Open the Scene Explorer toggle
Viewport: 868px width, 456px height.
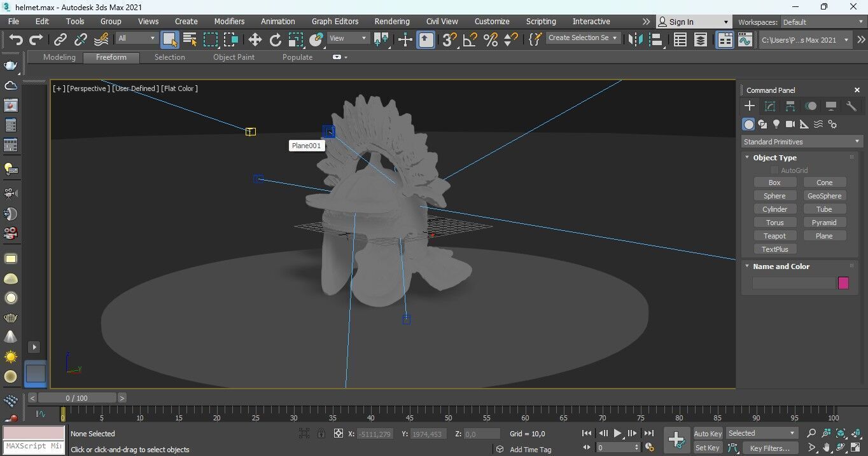point(680,40)
